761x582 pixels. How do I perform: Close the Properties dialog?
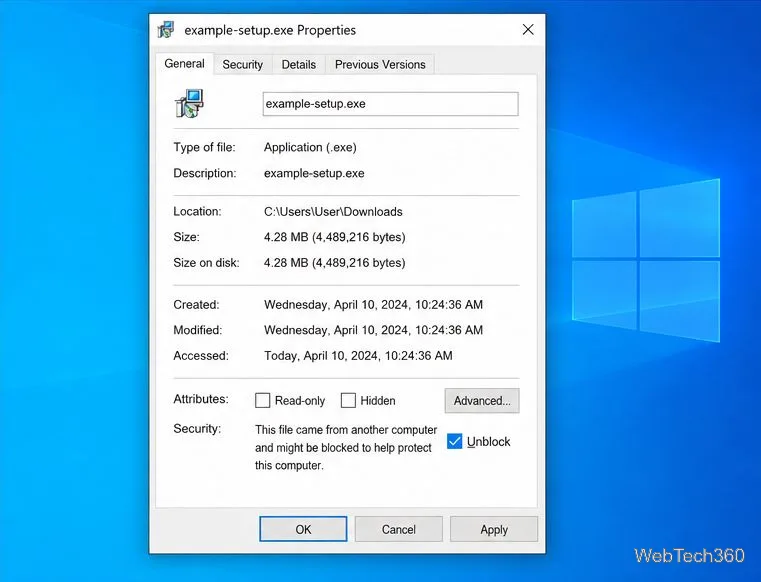(528, 30)
